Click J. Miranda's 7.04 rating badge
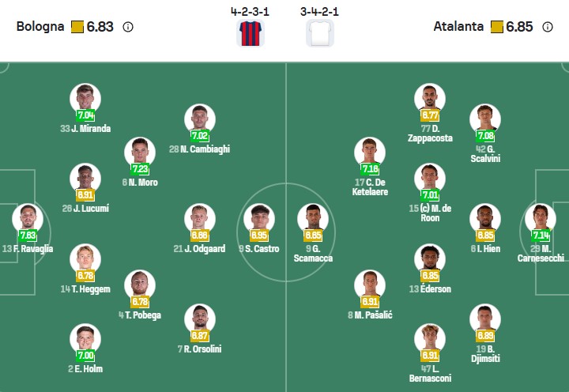Image resolution: width=569 pixels, height=392 pixels. [x=85, y=115]
